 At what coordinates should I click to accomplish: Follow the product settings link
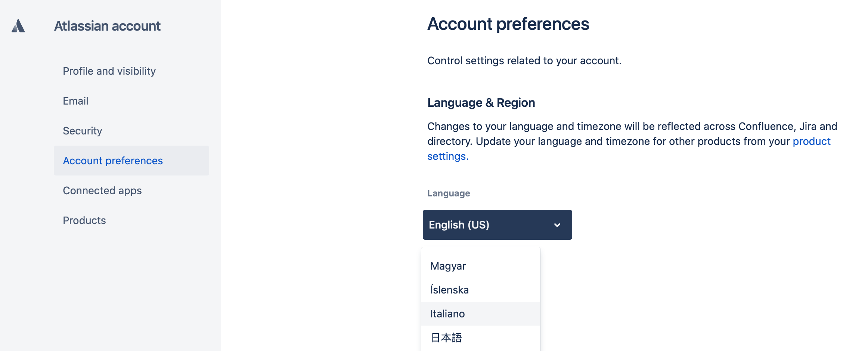point(812,141)
